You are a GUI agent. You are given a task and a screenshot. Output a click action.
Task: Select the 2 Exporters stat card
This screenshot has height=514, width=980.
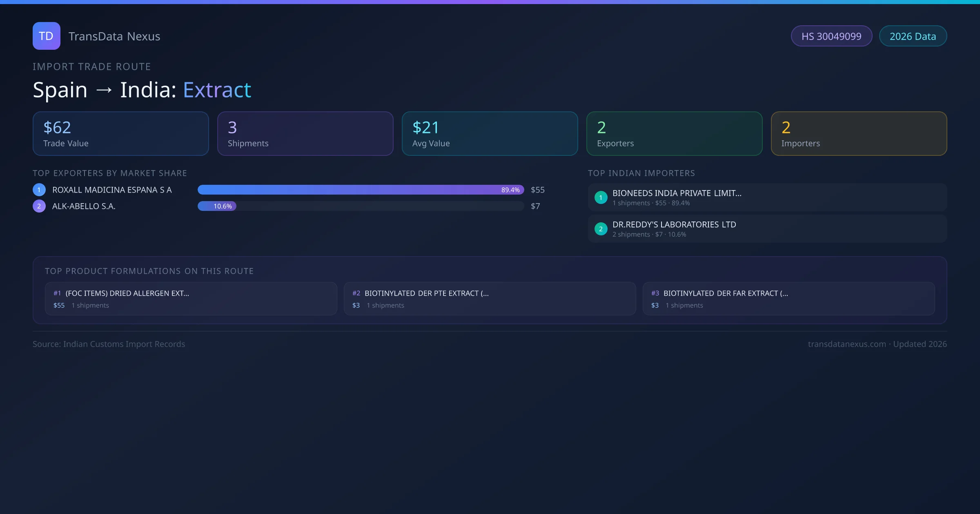[x=674, y=134]
